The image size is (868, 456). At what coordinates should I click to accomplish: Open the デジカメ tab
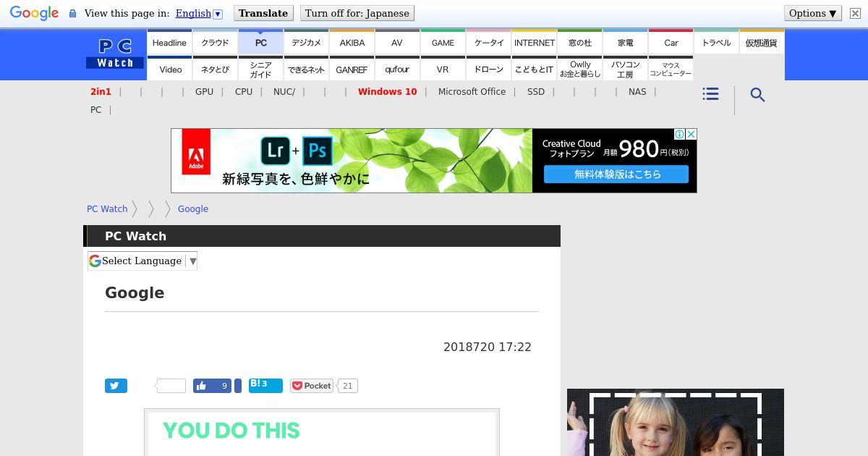[306, 42]
